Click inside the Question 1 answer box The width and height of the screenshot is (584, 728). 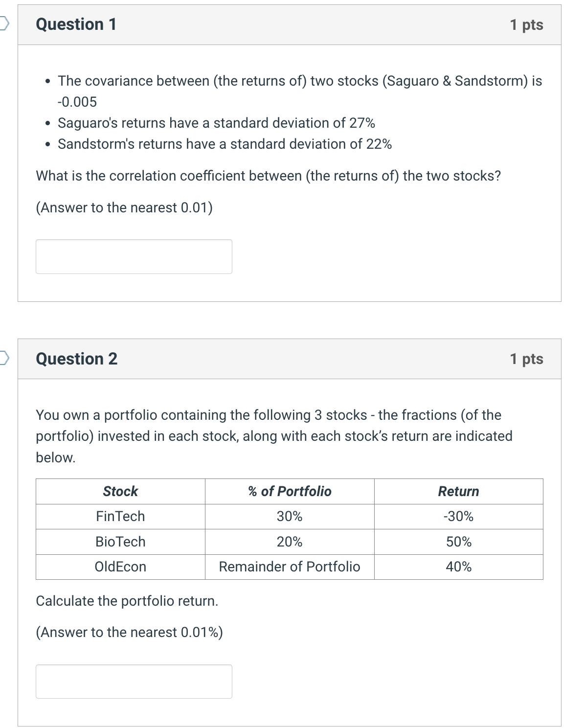134,255
